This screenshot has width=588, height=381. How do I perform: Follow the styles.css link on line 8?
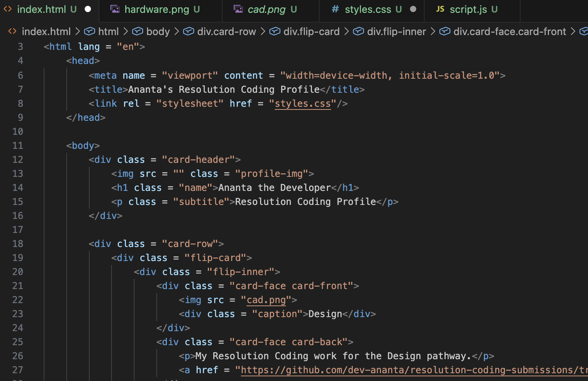pyautogui.click(x=303, y=104)
